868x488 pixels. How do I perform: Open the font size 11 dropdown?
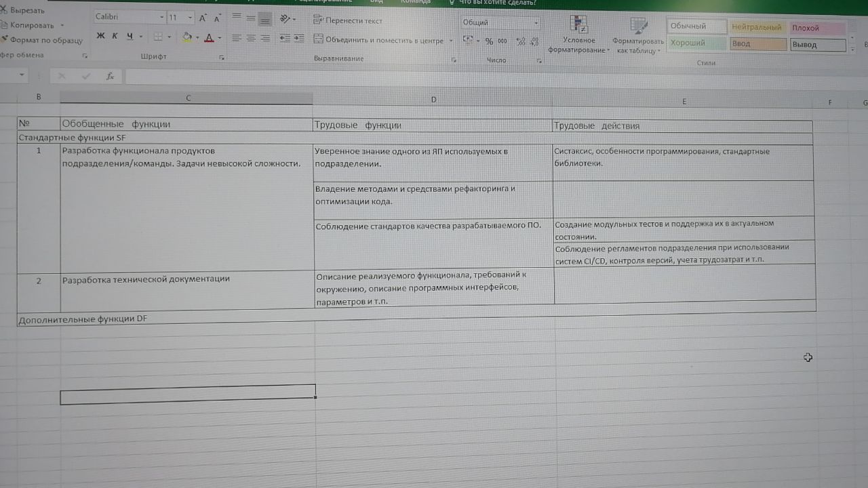[191, 18]
